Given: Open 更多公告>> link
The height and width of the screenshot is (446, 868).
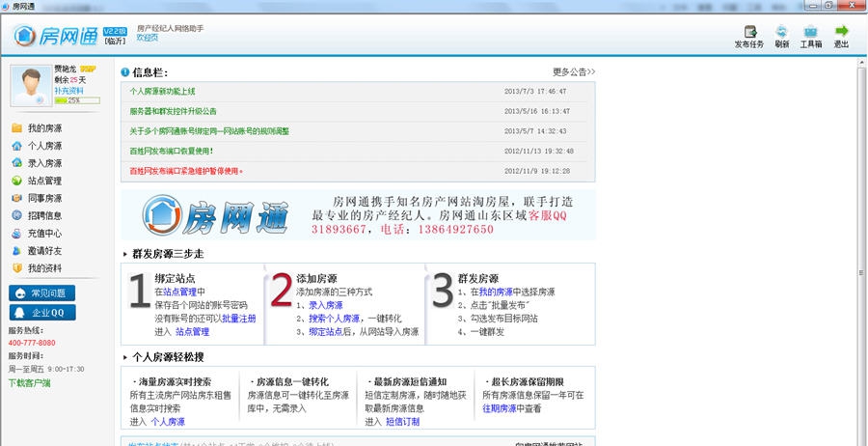Looking at the screenshot, I should 574,72.
